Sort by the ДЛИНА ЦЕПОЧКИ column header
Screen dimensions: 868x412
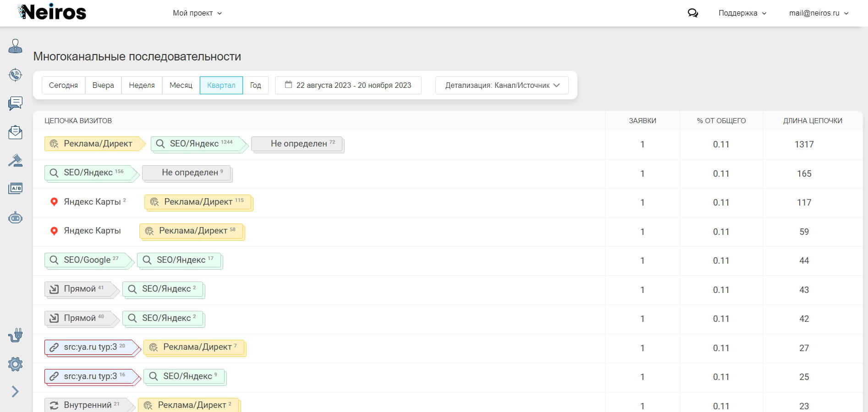click(813, 121)
